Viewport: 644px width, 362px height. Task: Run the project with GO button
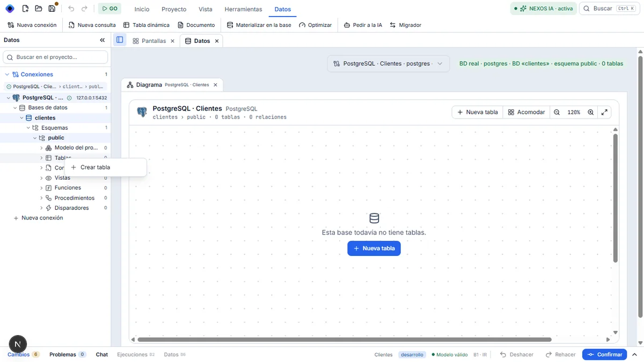pos(109,9)
